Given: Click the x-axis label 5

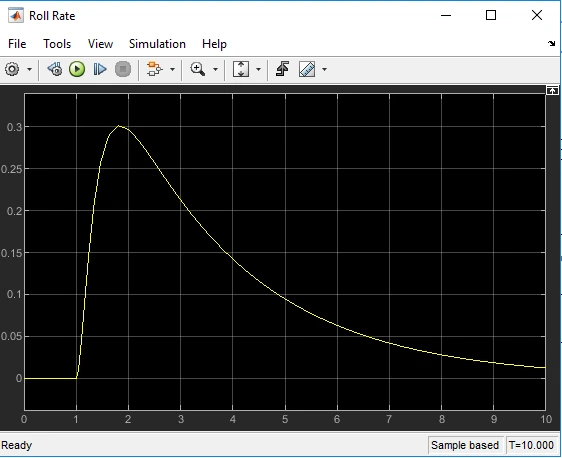Looking at the screenshot, I should (x=285, y=419).
